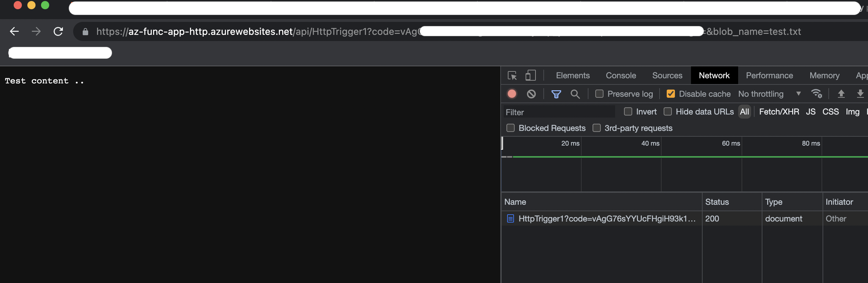This screenshot has height=283, width=868.
Task: Click the padlock site info icon
Action: coord(85,32)
